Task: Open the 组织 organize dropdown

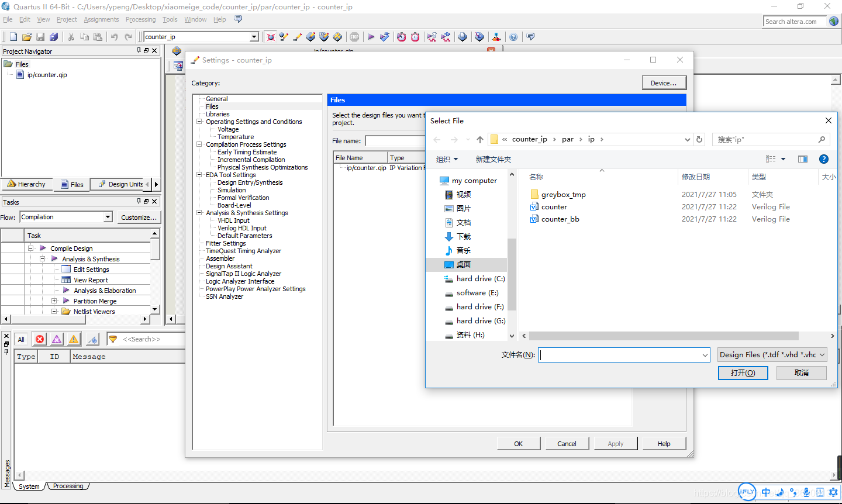Action: tap(447, 159)
